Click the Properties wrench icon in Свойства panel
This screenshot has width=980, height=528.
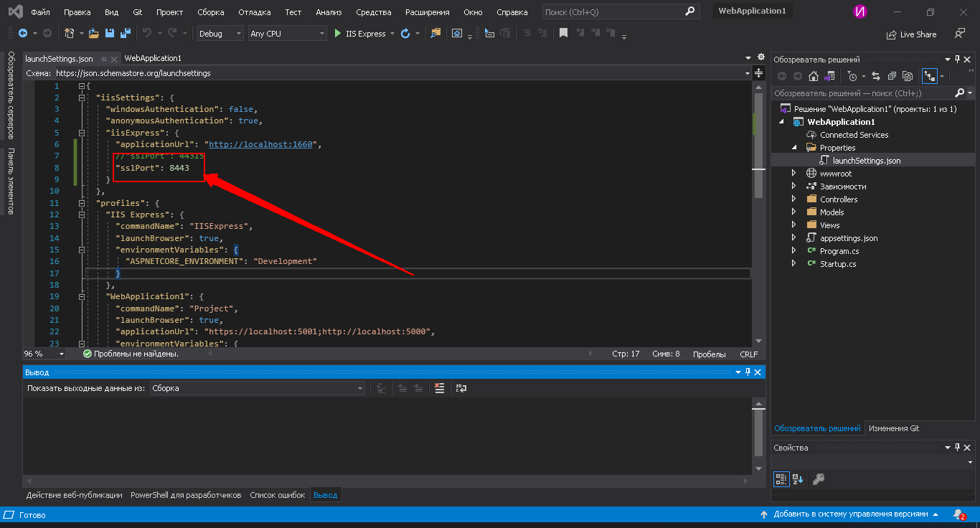(819, 479)
